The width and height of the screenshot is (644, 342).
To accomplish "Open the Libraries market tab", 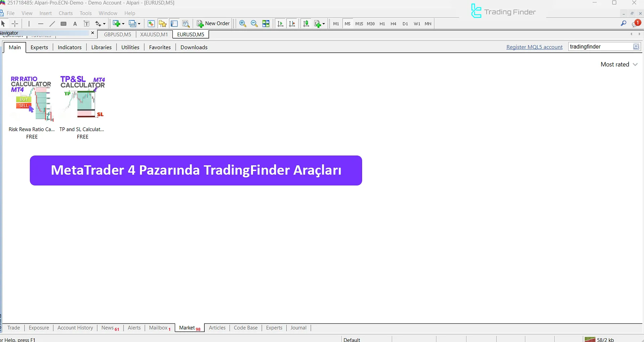I will (x=101, y=47).
